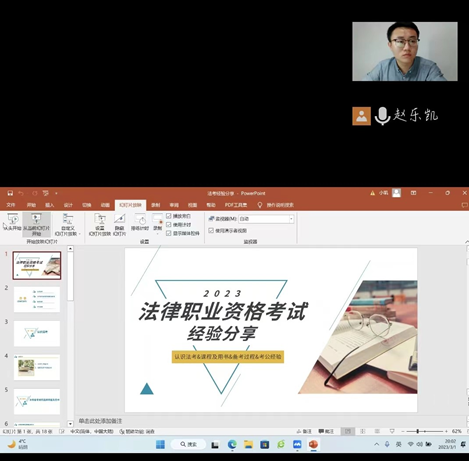Open the Insert (插入) ribbon tab

(49, 205)
